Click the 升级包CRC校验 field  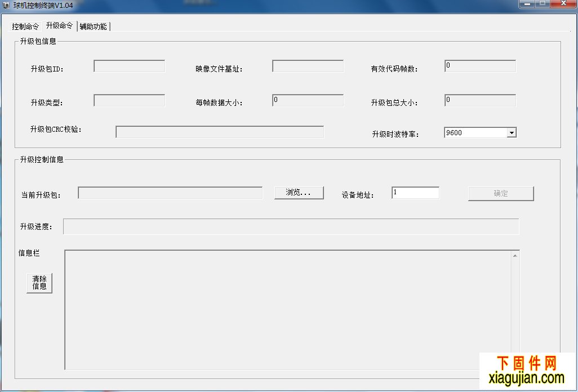[220, 132]
